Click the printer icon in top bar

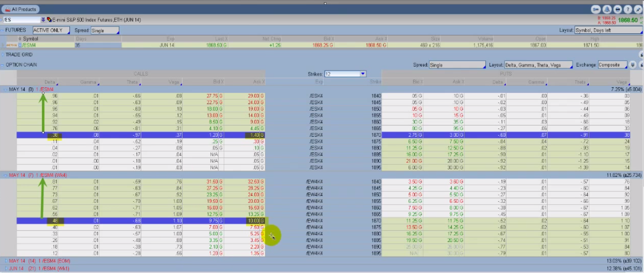pyautogui.click(x=618, y=9)
